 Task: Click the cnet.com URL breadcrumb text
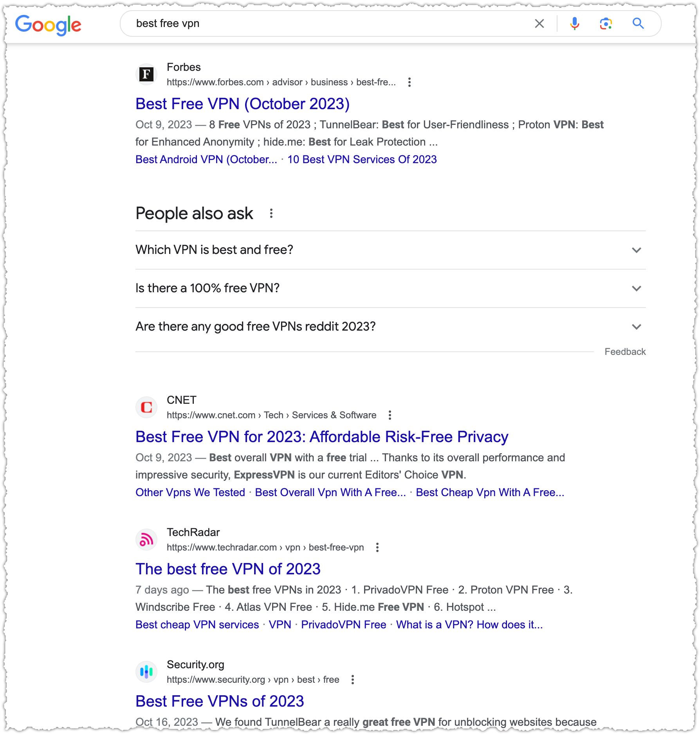[271, 415]
